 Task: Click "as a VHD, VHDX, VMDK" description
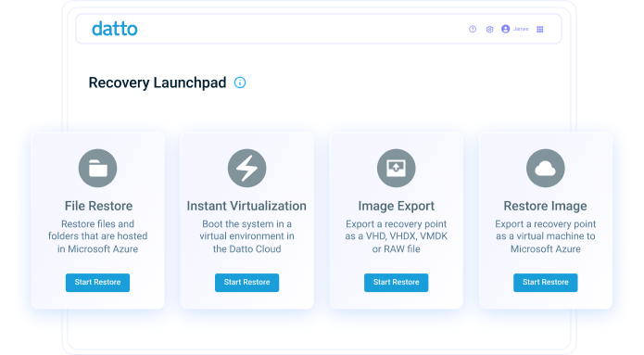point(397,236)
